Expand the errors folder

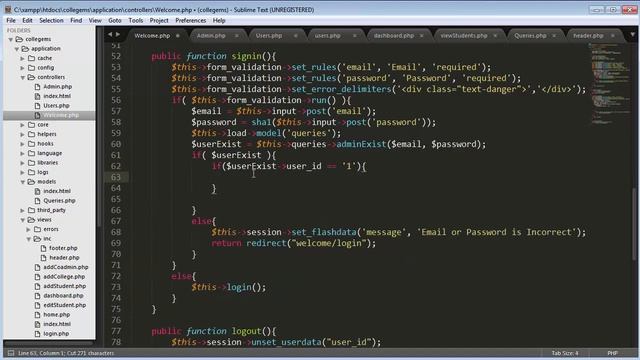[x=28, y=229]
